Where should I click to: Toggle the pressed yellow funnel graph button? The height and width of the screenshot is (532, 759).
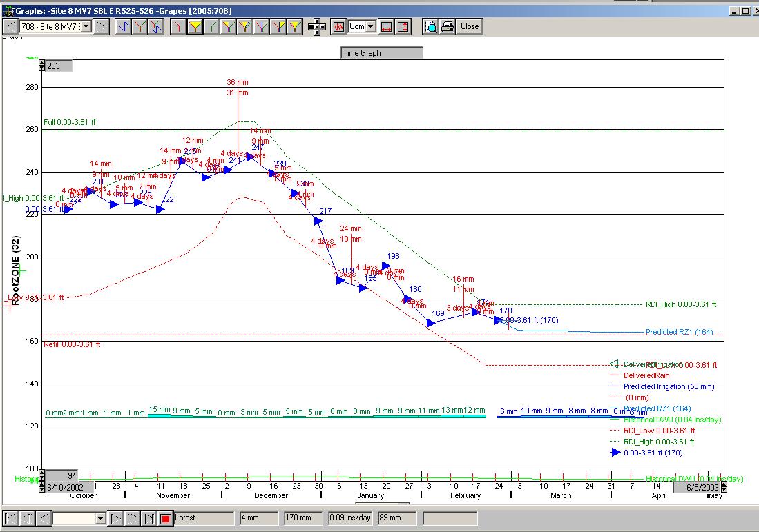(x=195, y=26)
